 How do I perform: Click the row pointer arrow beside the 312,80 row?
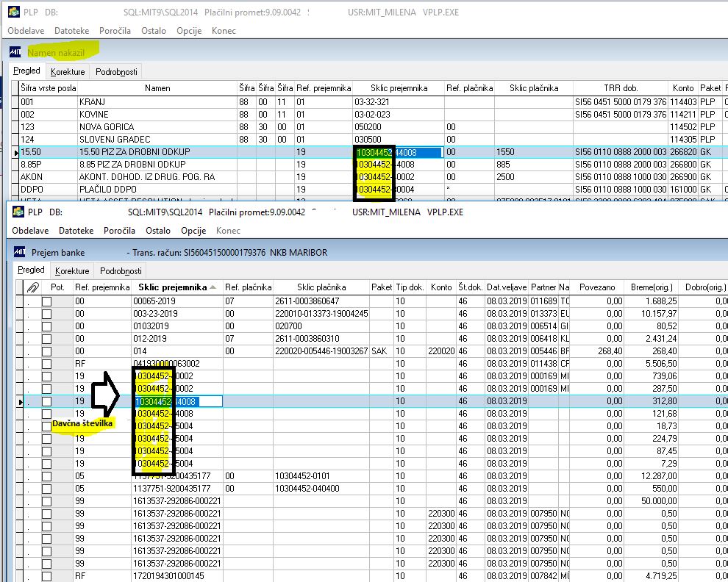pyautogui.click(x=21, y=401)
